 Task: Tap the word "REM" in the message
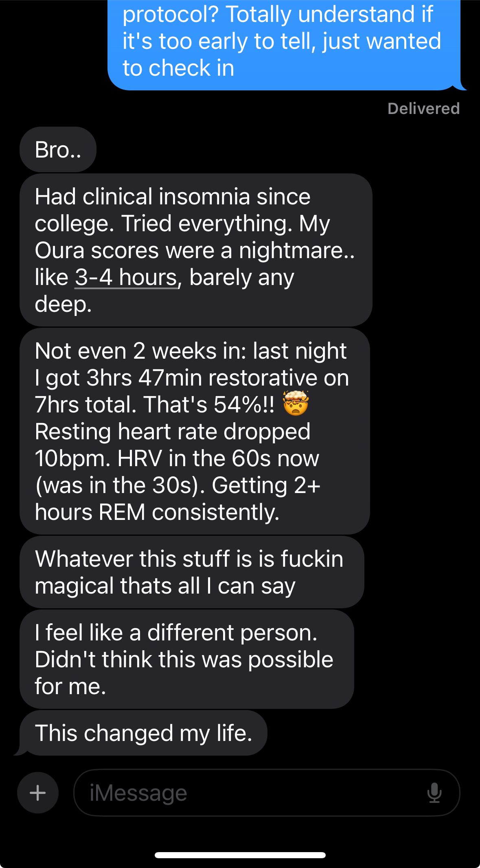pyautogui.click(x=122, y=513)
